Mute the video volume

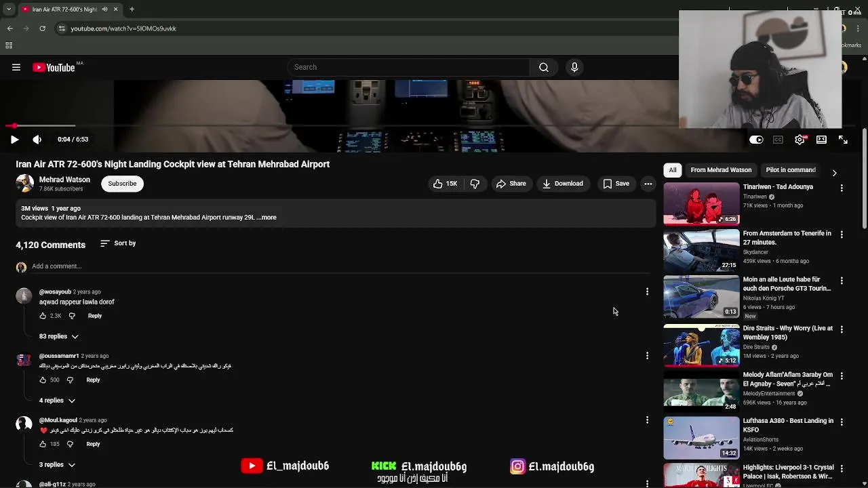pyautogui.click(x=37, y=140)
